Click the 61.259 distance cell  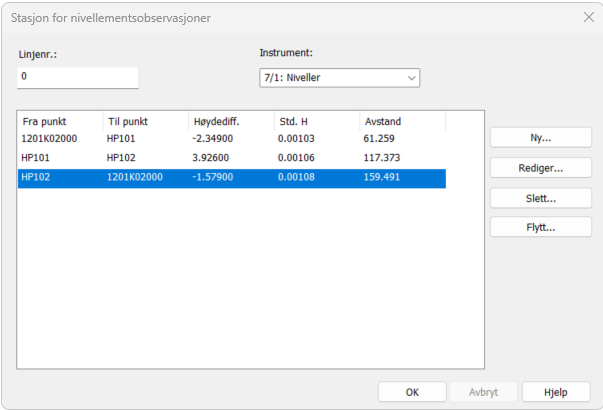click(384, 138)
